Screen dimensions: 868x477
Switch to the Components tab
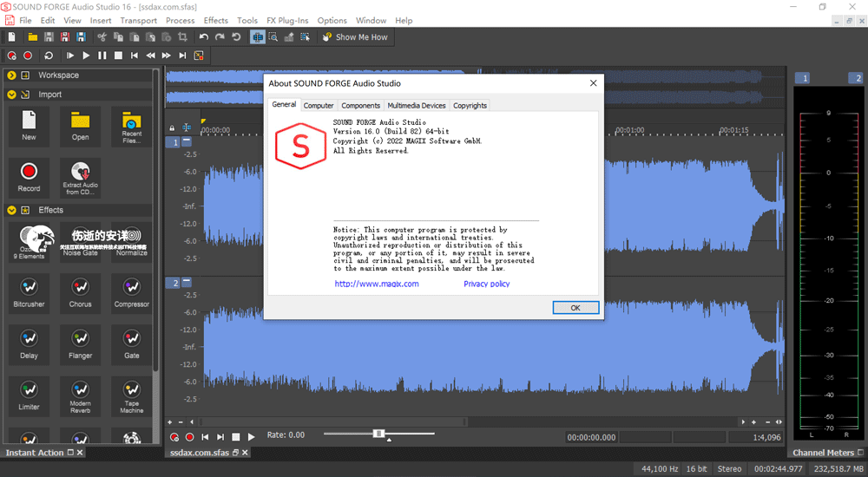[x=360, y=106]
